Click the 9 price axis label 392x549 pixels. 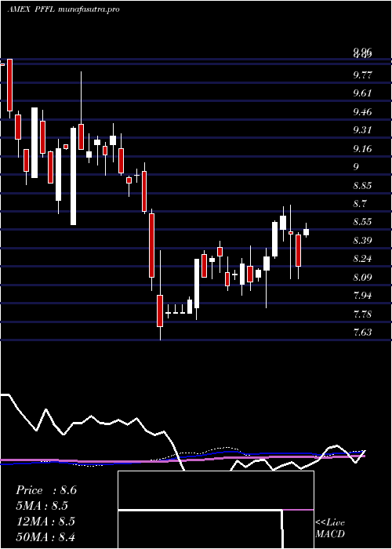pos(356,167)
